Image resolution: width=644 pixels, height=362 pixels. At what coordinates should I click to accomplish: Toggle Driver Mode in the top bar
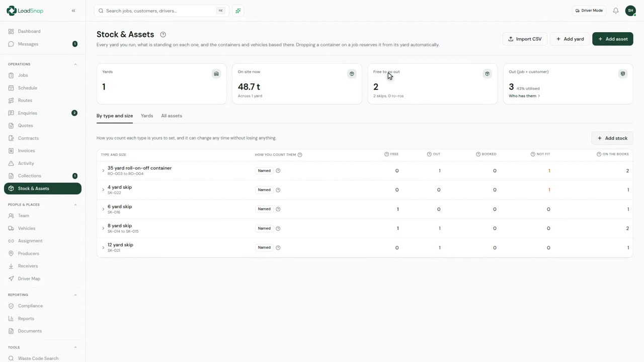(589, 11)
